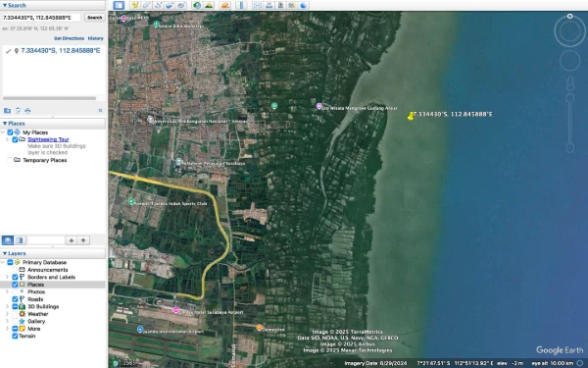Screen dimensions: 588x368
Task: Click the Places panel split-view button
Action: point(20,240)
